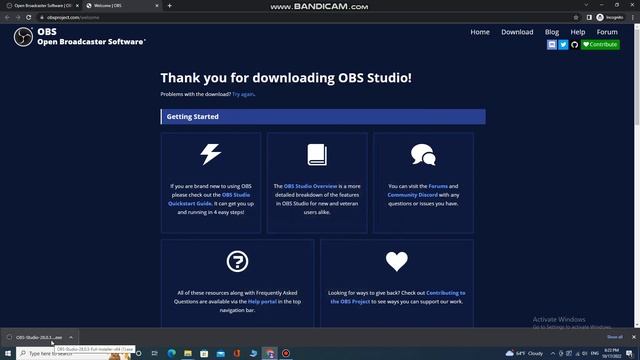Click the Chrome icon in the taskbar
Viewport: 640px width, 360px height.
coord(270,353)
